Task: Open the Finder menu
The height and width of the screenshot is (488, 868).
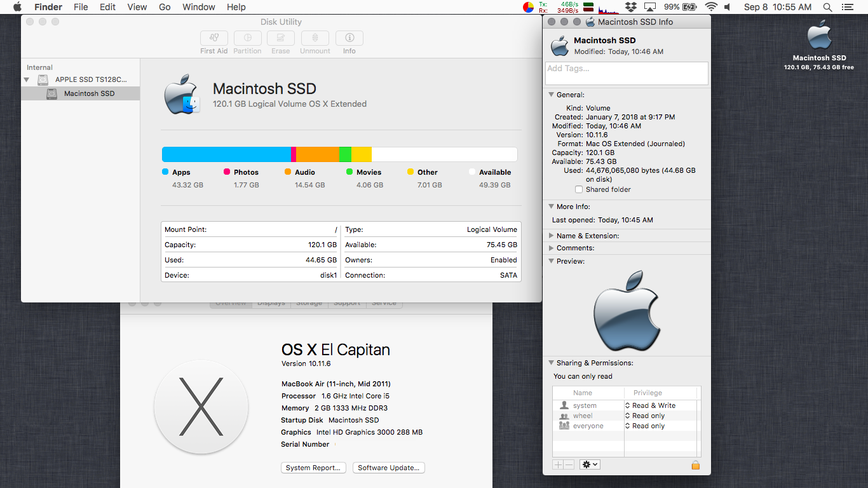Action: click(x=48, y=7)
